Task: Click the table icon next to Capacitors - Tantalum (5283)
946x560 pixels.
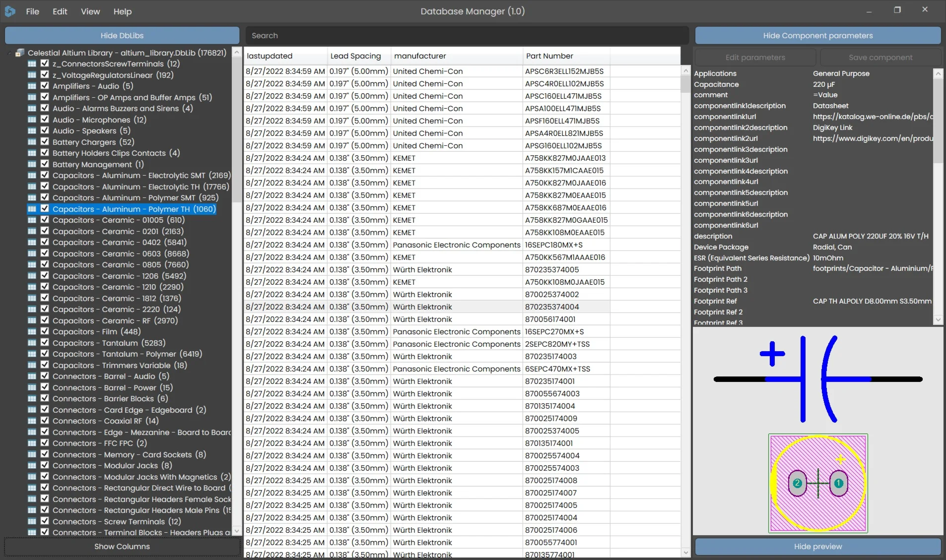Action: [32, 343]
